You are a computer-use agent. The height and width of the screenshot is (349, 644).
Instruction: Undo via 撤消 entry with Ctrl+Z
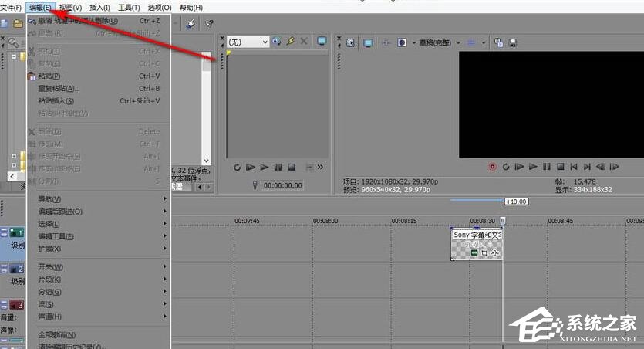tap(98, 21)
